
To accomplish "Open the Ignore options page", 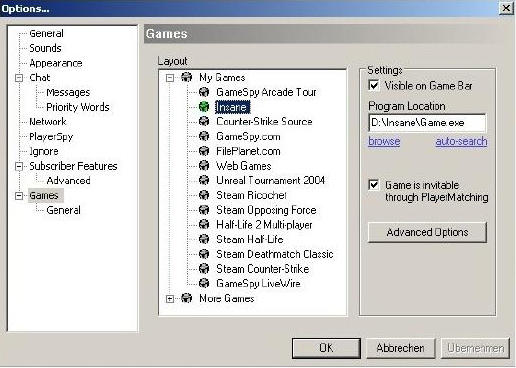I will point(44,151).
